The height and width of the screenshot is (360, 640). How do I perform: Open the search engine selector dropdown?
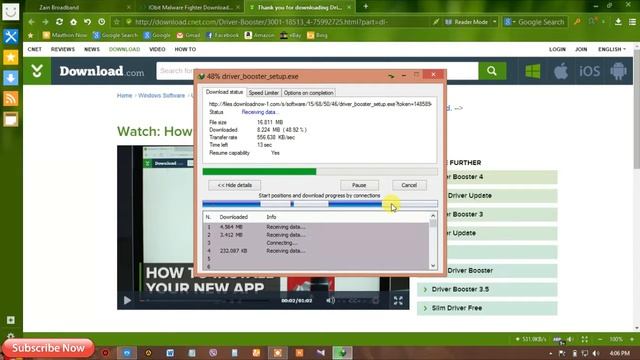click(509, 22)
